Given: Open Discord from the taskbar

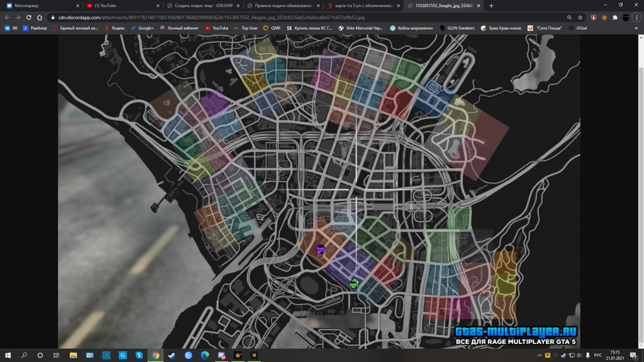Looking at the screenshot, I should pyautogui.click(x=221, y=355).
